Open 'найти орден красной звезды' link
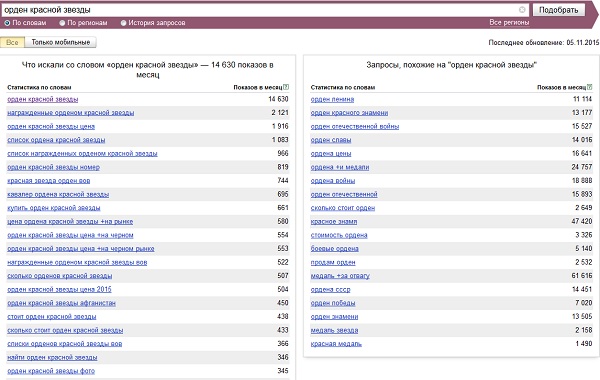This screenshot has width=600, height=380. pos(52,357)
